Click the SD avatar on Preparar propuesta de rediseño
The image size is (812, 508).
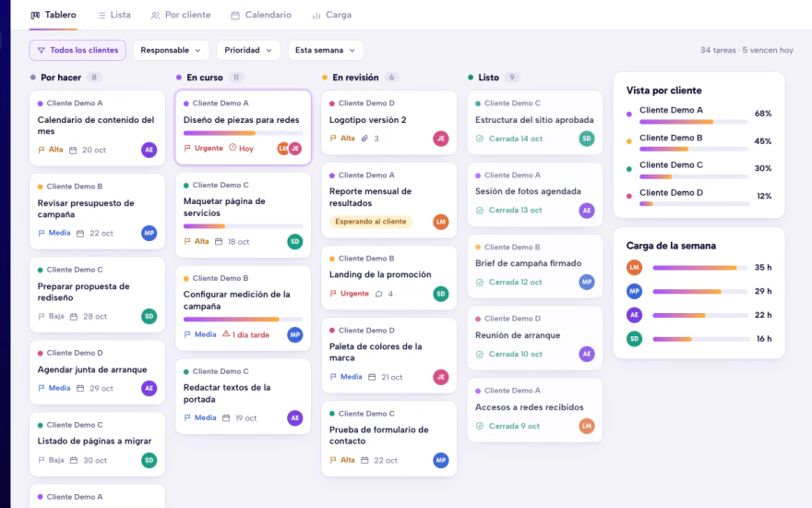(x=149, y=316)
